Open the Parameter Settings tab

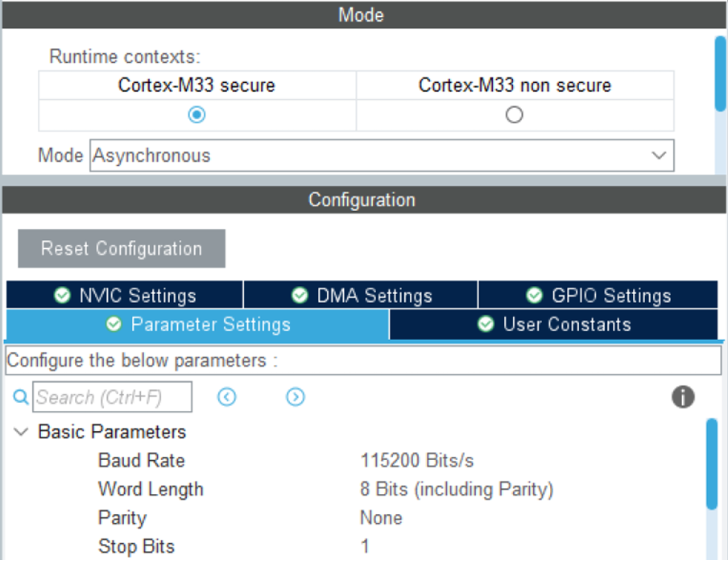[198, 324]
